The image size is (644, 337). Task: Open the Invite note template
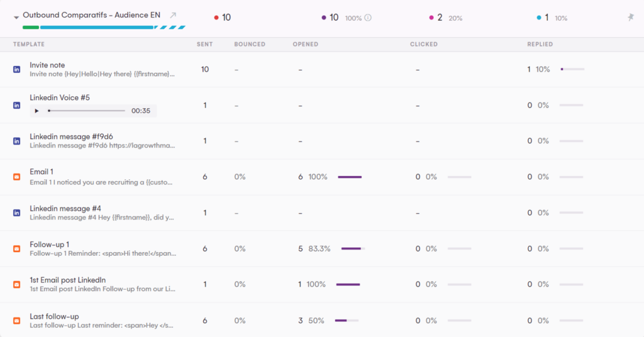coord(47,65)
